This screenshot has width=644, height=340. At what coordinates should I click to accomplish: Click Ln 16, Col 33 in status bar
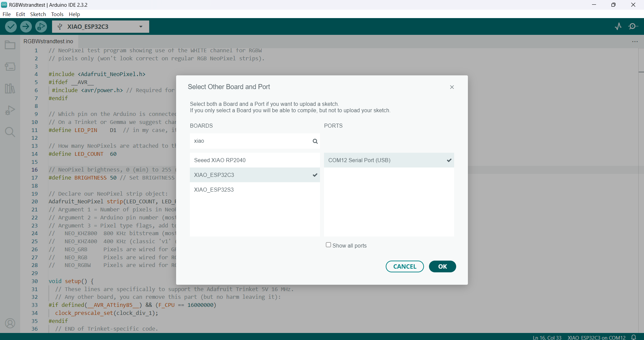pos(547,337)
